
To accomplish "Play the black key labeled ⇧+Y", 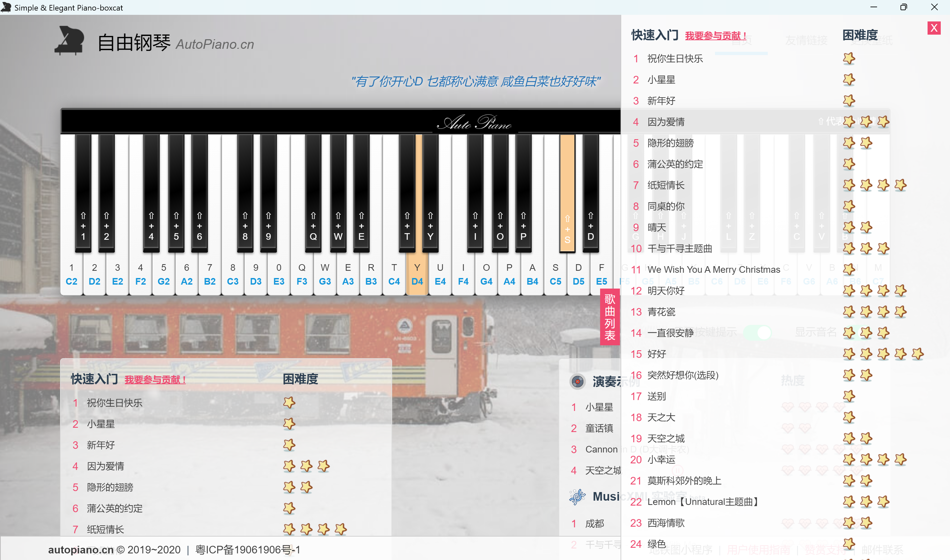I will (x=430, y=193).
